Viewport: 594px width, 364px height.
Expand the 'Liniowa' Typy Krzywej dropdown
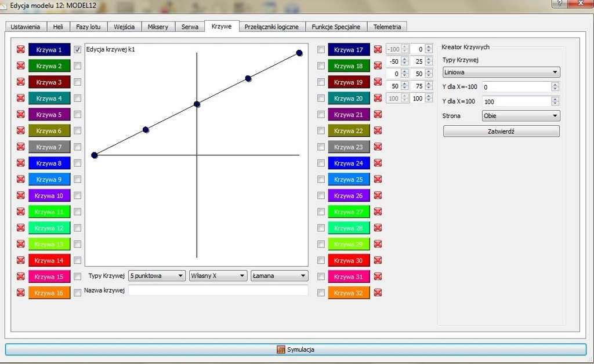click(501, 72)
